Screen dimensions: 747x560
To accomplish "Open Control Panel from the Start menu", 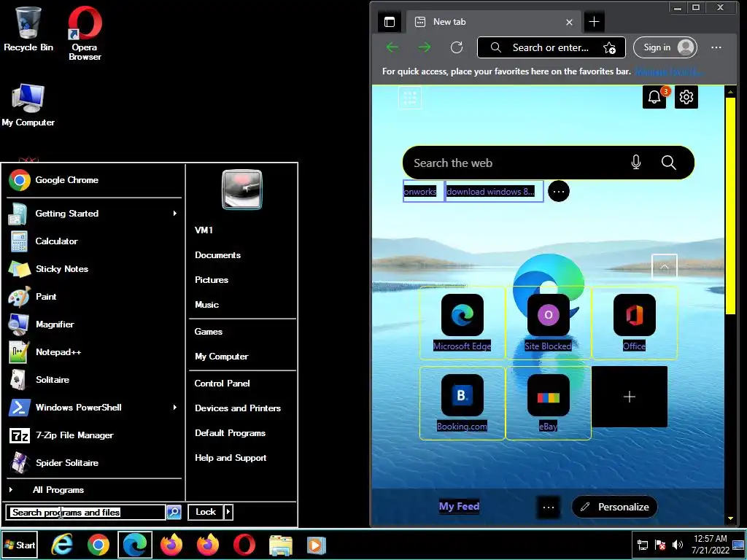I will coord(222,384).
